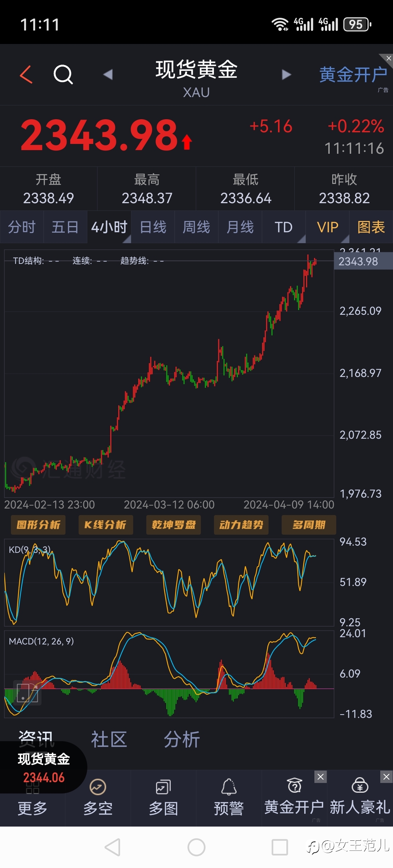Tap the Wi-Fi icon in status bar
The height and width of the screenshot is (868, 393).
click(280, 24)
